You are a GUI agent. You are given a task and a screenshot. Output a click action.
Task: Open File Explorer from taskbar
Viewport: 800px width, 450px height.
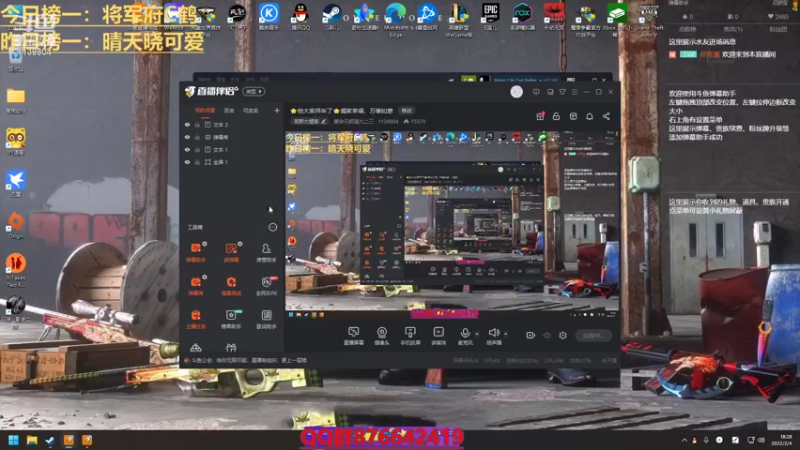pos(32,440)
